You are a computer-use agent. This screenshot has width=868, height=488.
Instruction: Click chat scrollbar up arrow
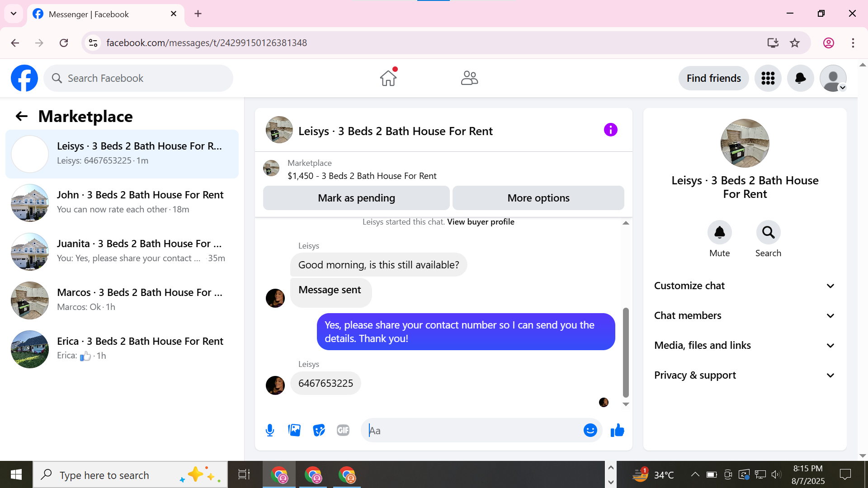[626, 223]
